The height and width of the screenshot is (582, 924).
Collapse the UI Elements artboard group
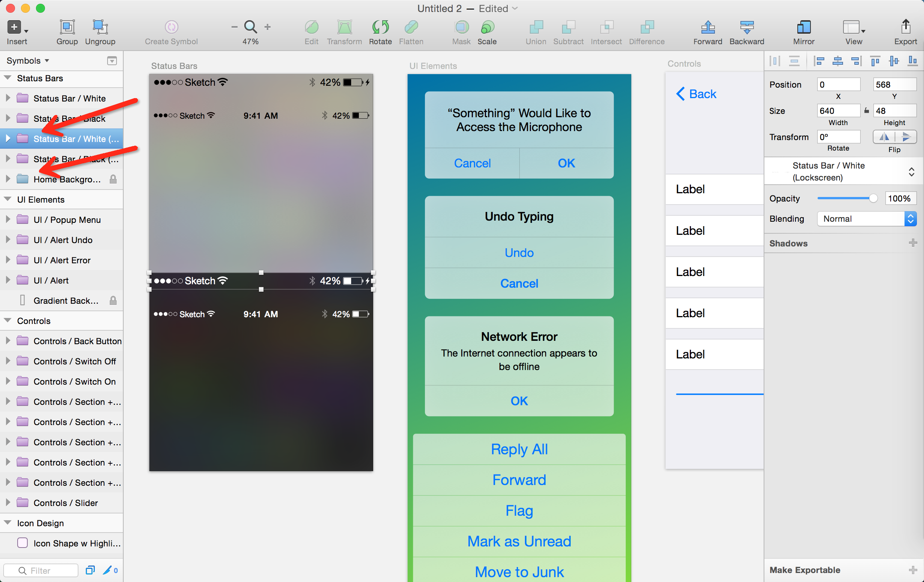[7, 199]
